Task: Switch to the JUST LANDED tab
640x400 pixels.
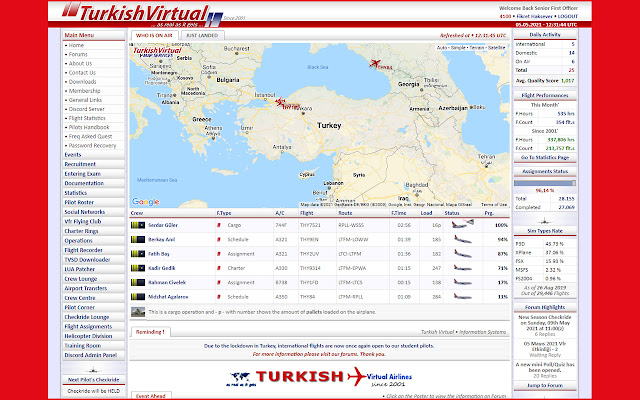Action: (x=202, y=36)
